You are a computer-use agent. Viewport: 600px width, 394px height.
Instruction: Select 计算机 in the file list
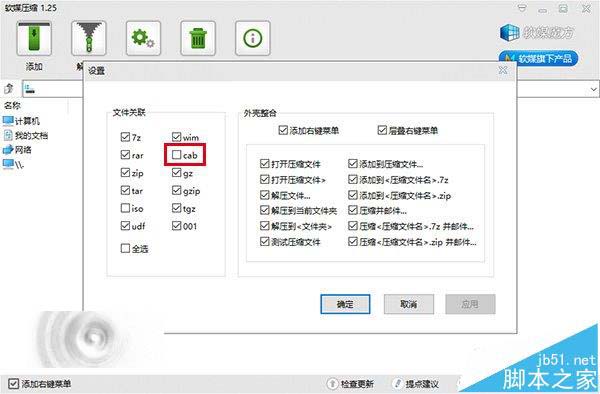(21, 121)
